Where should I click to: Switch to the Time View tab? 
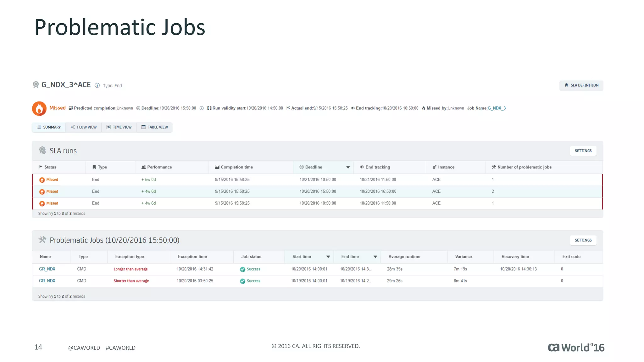119,127
